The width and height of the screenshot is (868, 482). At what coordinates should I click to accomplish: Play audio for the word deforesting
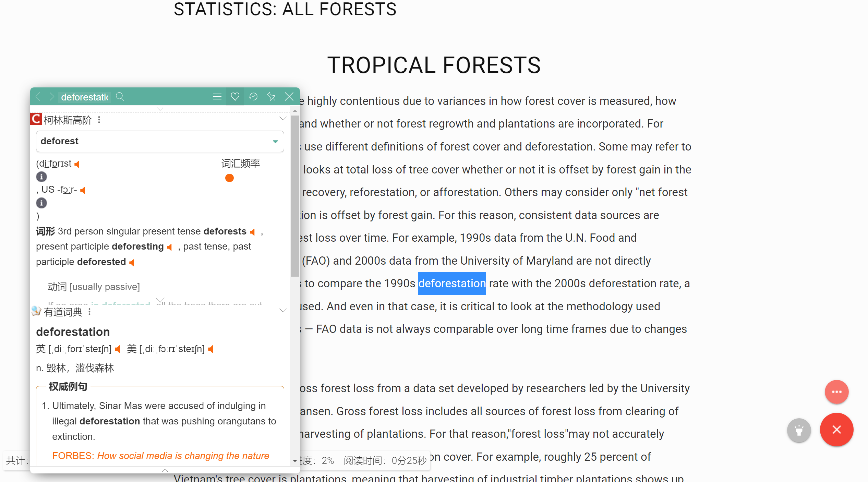coord(169,247)
